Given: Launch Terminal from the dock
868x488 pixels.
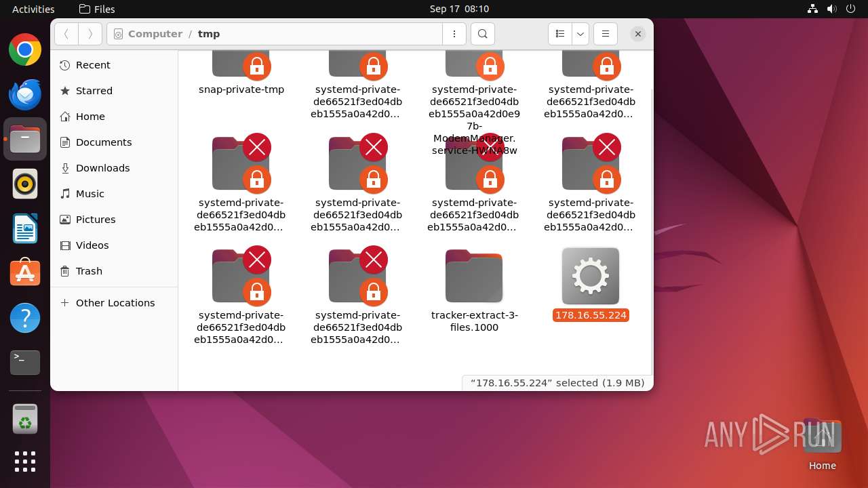Looking at the screenshot, I should (25, 363).
